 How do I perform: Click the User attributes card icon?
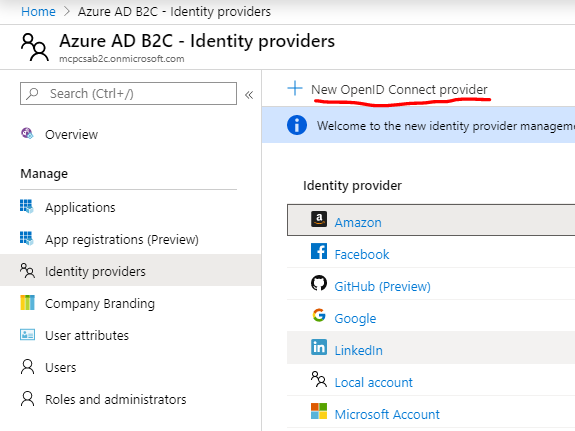tap(28, 335)
